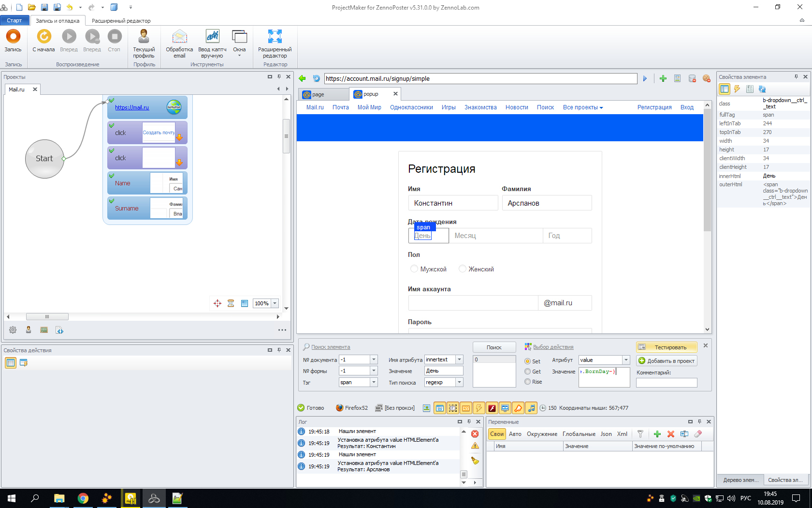Viewport: 812px width, 508px height.
Task: Click the center-view crosshair icon on canvas
Action: 217,303
